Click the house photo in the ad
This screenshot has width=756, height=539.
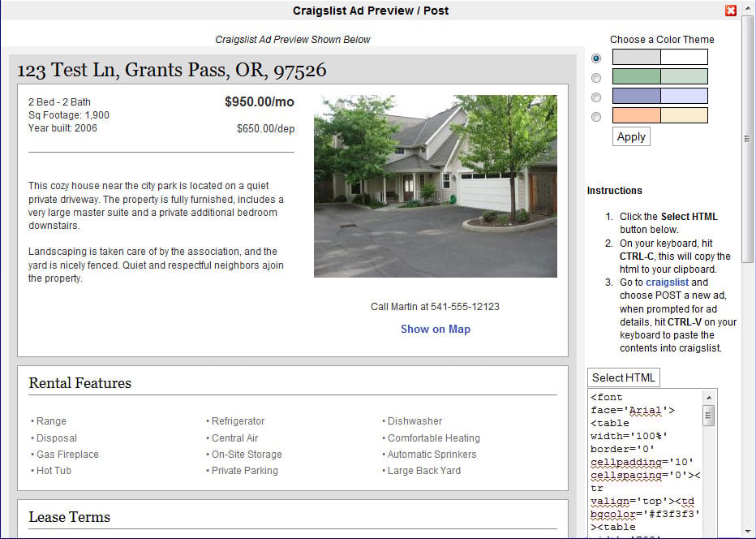(435, 186)
